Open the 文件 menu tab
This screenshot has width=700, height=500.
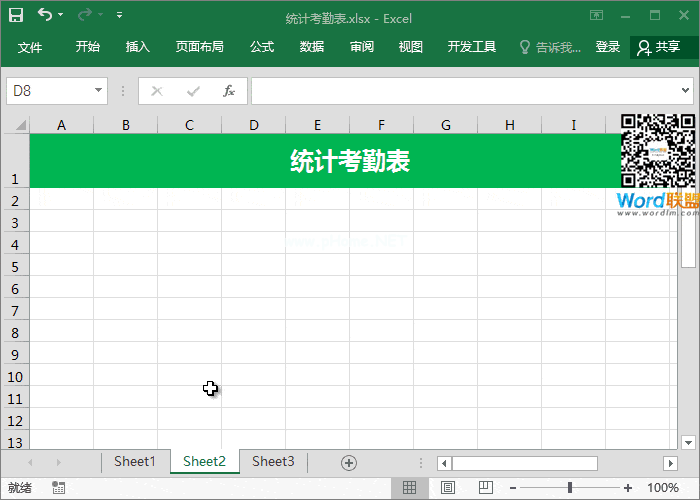click(30, 47)
